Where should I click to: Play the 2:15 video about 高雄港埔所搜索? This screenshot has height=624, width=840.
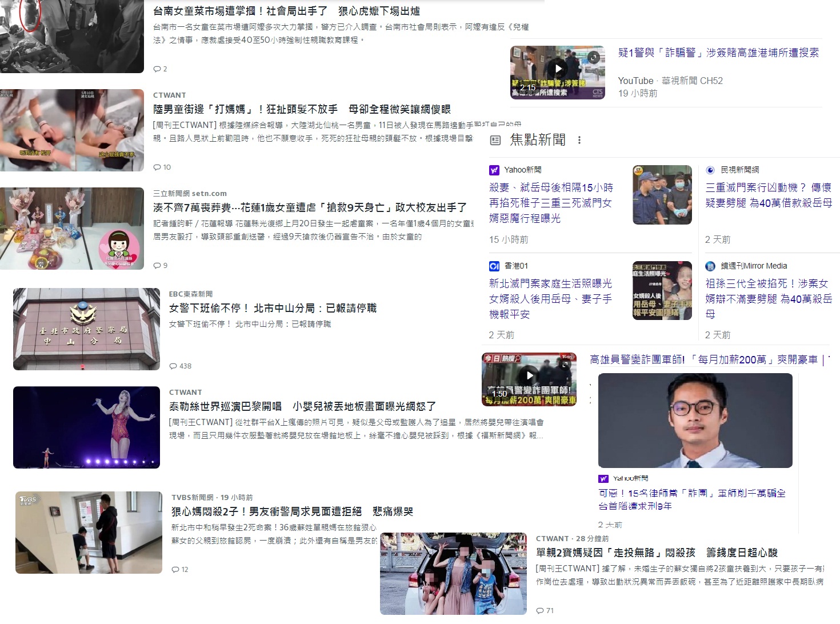coord(558,69)
